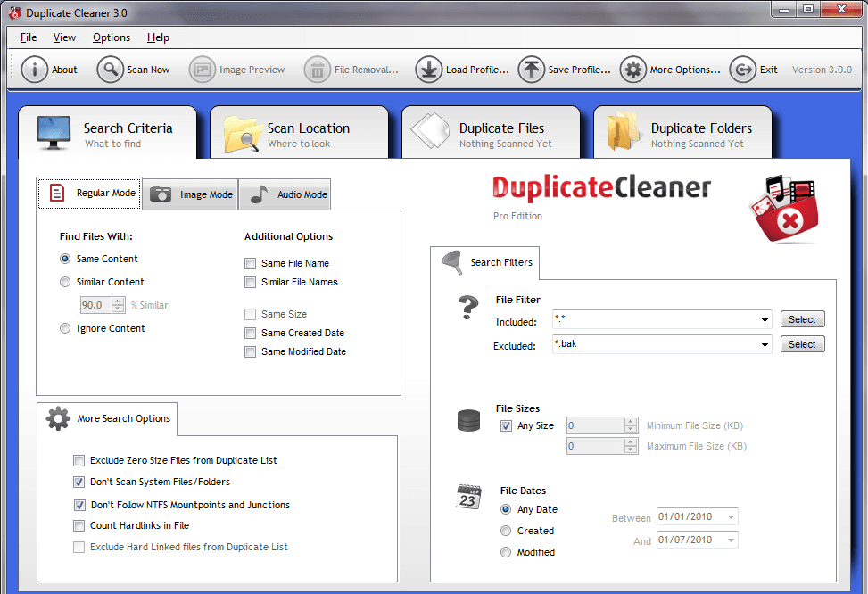Click the File Removal trash icon
Screen dimensions: 868x594
pyautogui.click(x=318, y=70)
